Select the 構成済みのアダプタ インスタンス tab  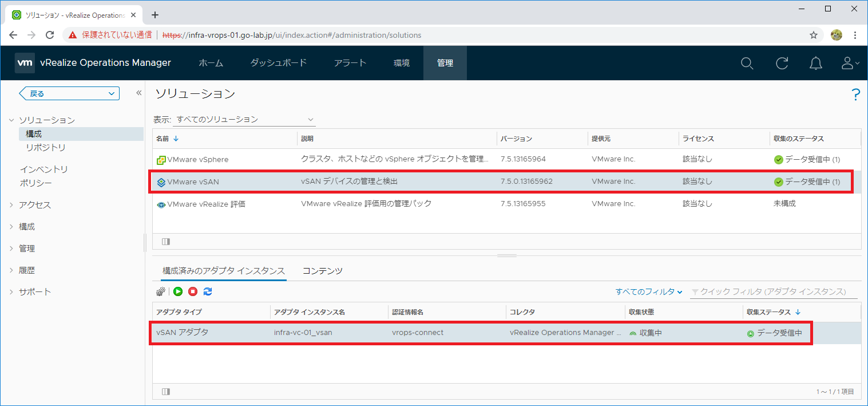click(224, 271)
